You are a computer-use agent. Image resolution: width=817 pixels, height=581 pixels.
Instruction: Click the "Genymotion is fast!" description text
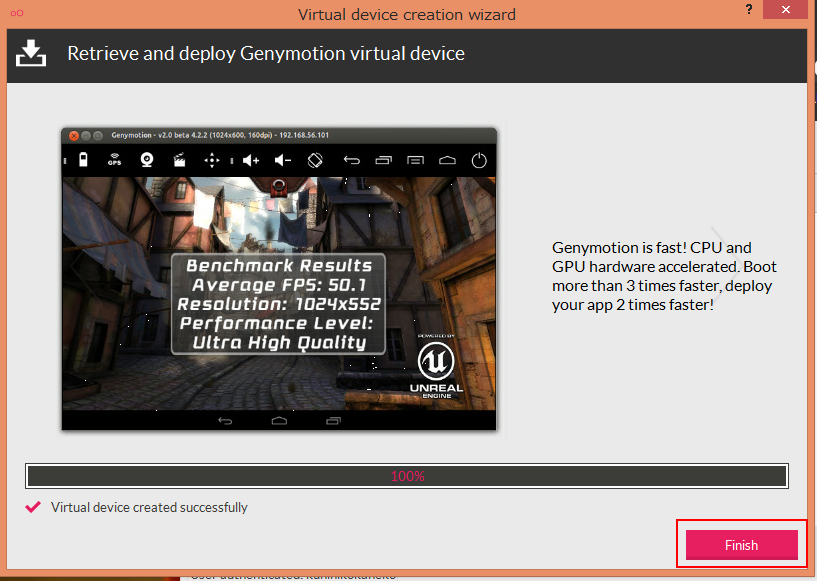(664, 276)
